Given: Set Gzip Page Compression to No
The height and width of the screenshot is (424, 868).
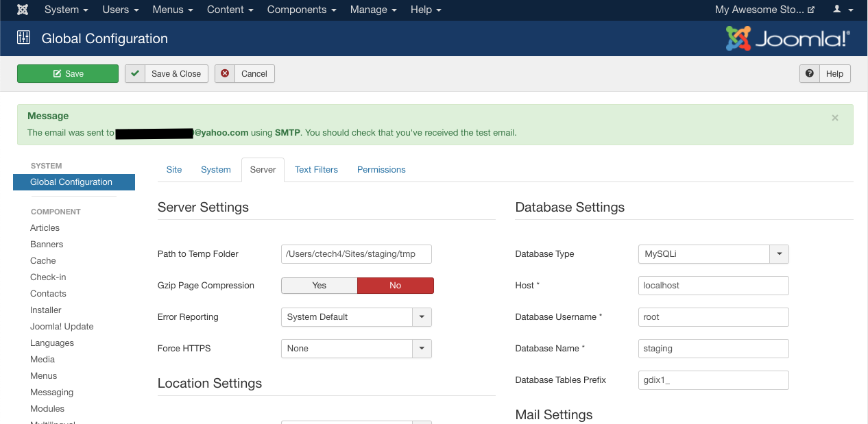Looking at the screenshot, I should (x=396, y=286).
